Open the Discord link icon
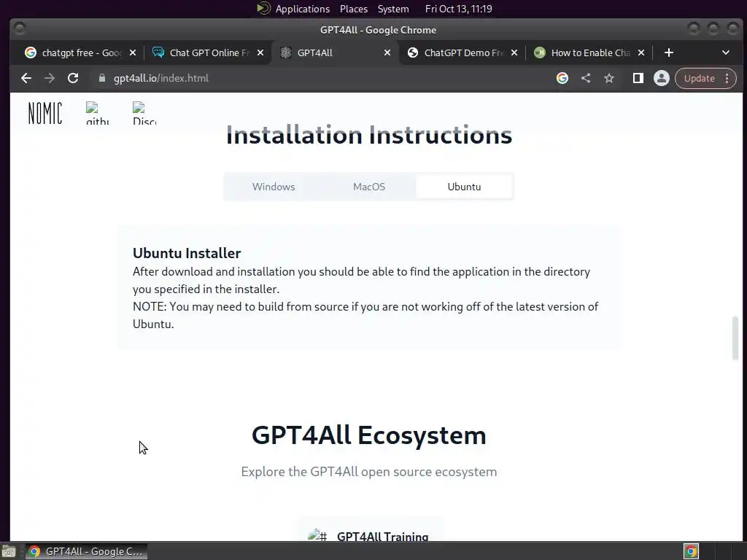The image size is (747, 560). click(144, 113)
